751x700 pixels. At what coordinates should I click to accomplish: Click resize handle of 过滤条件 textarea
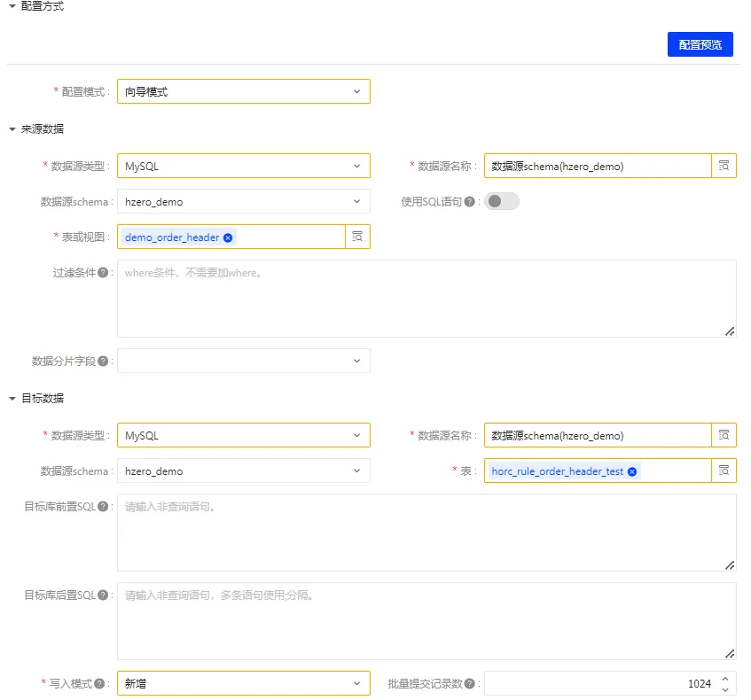coord(730,331)
